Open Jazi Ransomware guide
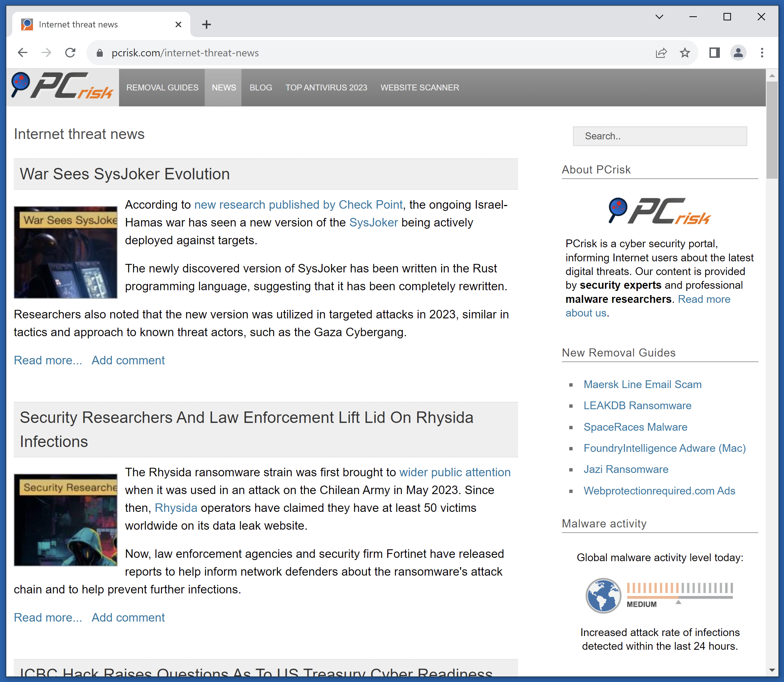The width and height of the screenshot is (784, 682). coord(626,469)
